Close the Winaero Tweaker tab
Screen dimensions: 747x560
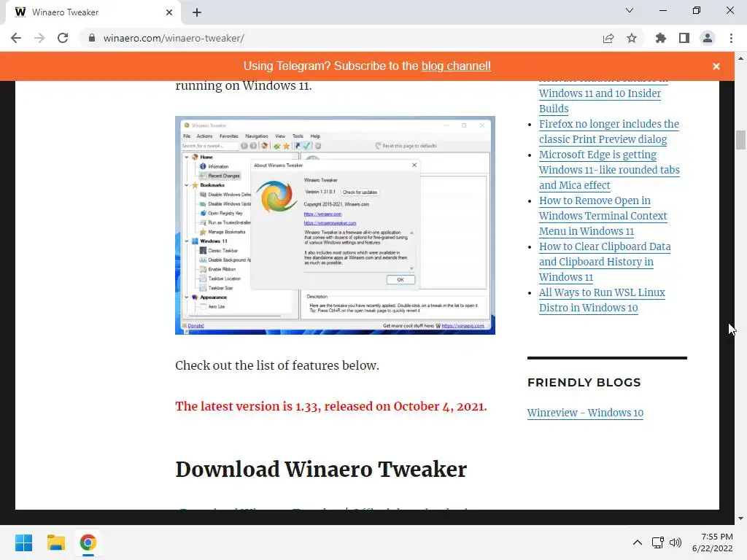(x=169, y=12)
